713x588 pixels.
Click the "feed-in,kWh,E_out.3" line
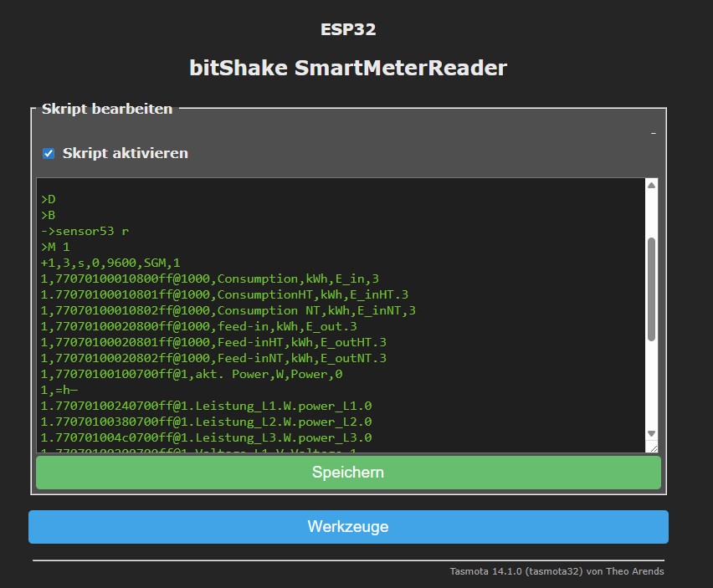(199, 327)
